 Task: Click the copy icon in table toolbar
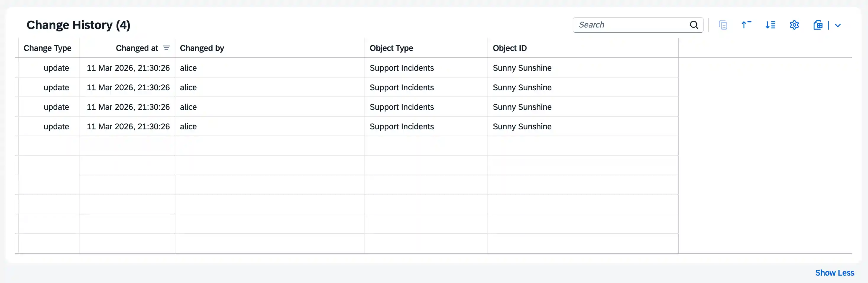(723, 25)
